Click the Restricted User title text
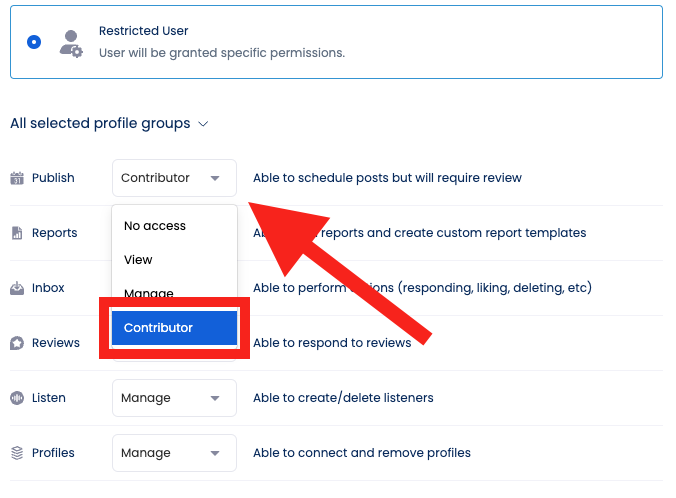 click(144, 31)
